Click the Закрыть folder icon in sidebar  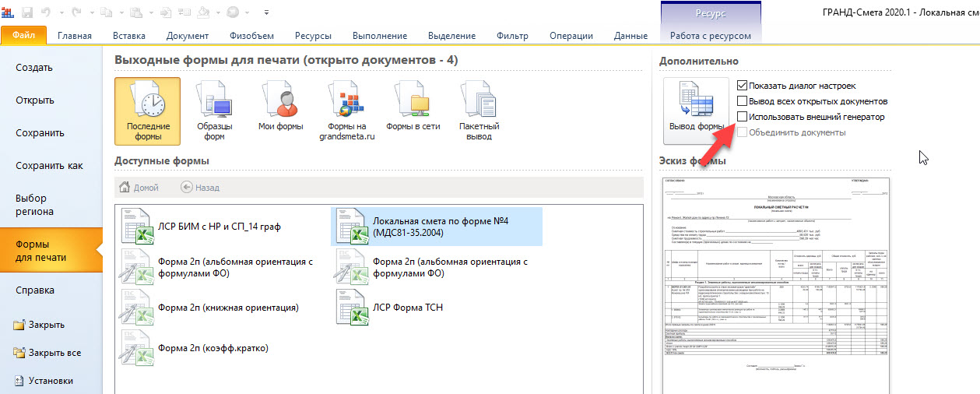pos(19,325)
